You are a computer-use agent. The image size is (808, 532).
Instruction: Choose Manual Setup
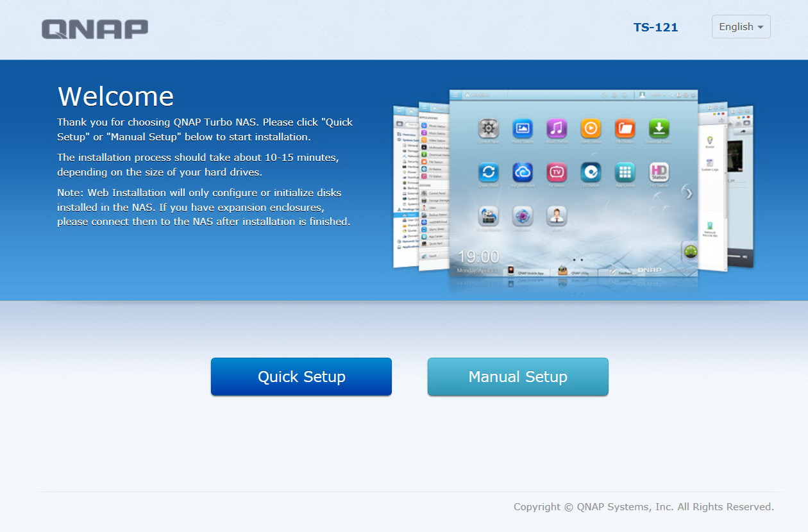pyautogui.click(x=518, y=377)
